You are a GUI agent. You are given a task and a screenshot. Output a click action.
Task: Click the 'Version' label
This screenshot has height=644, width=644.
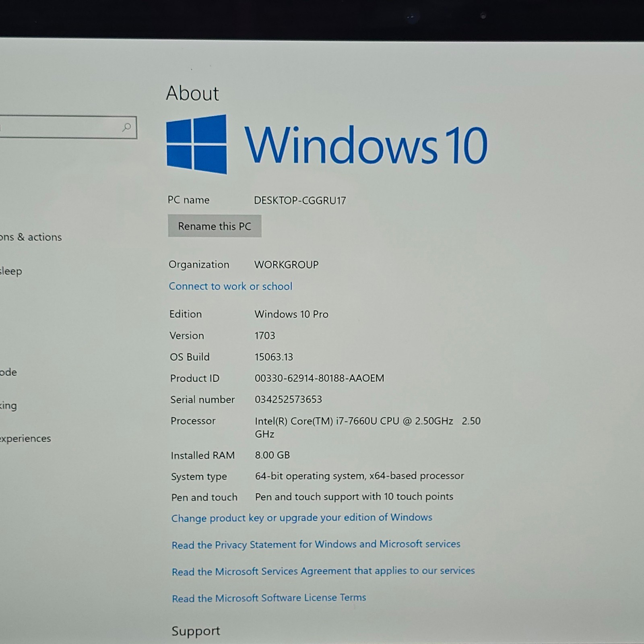click(187, 336)
